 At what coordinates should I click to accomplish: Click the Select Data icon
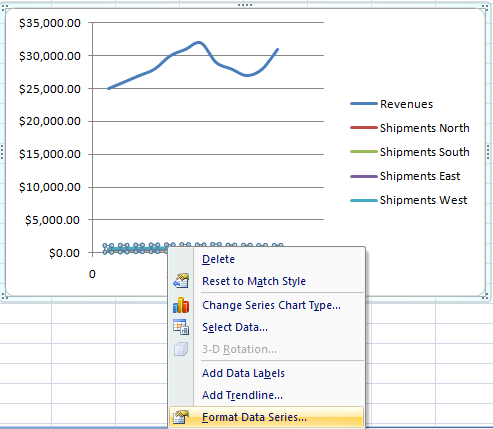coord(181,327)
